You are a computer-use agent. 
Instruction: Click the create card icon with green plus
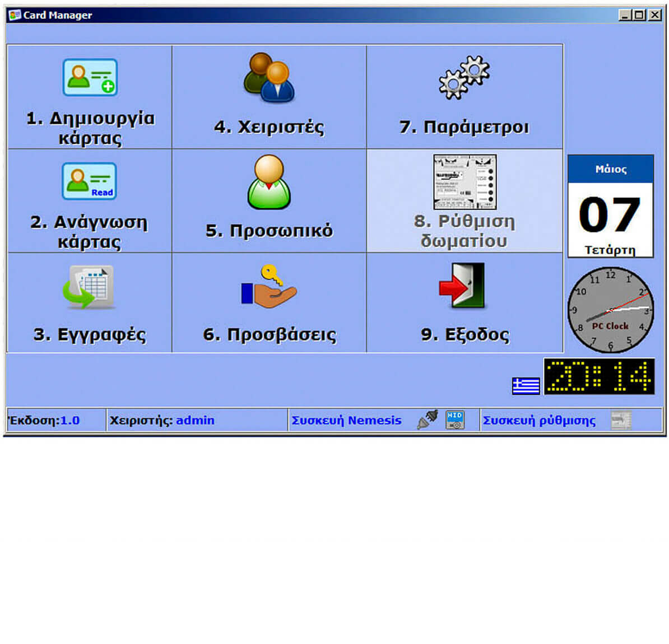coord(90,77)
